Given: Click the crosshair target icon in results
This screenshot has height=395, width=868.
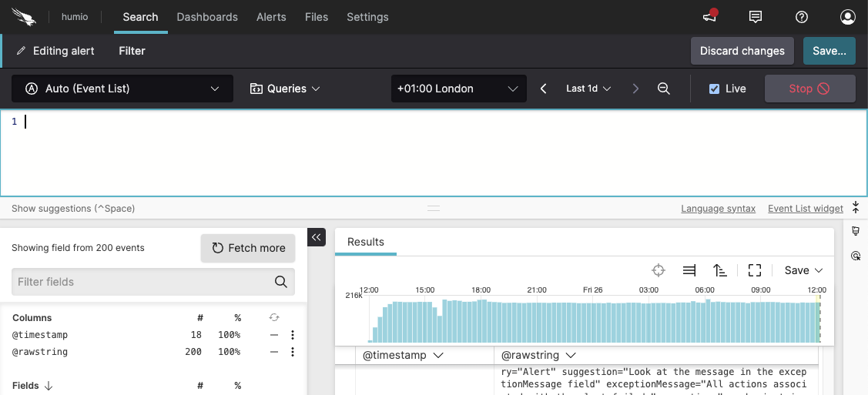Looking at the screenshot, I should [659, 270].
